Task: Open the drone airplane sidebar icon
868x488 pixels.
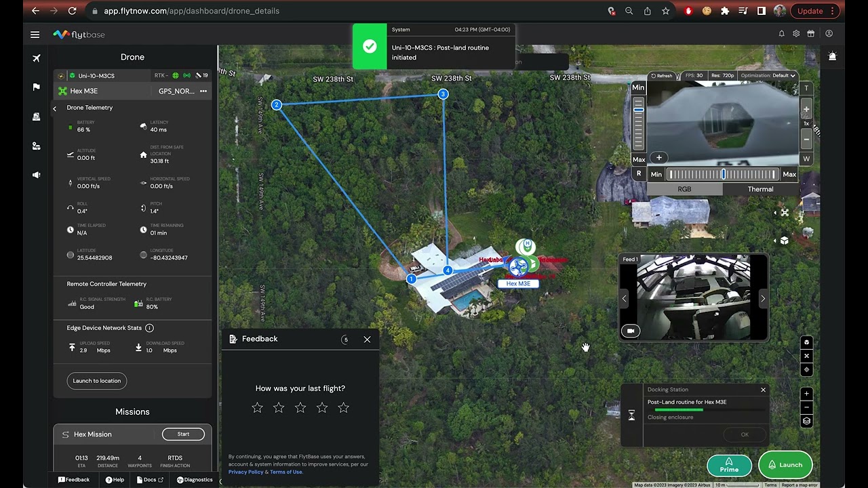Action: [x=37, y=58]
